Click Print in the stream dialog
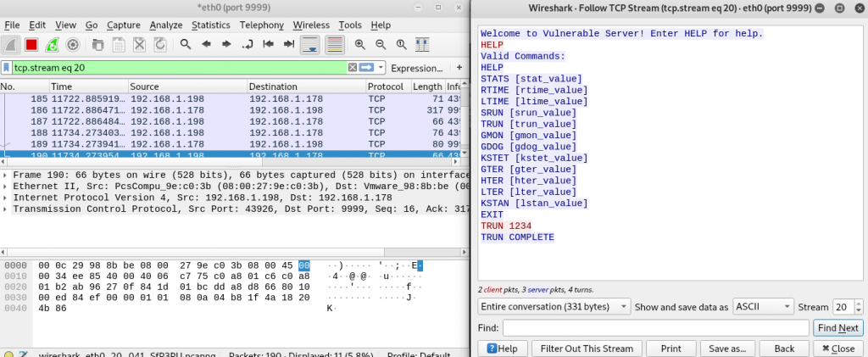Screen dimensions: 868x357 pyautogui.click(x=671, y=349)
